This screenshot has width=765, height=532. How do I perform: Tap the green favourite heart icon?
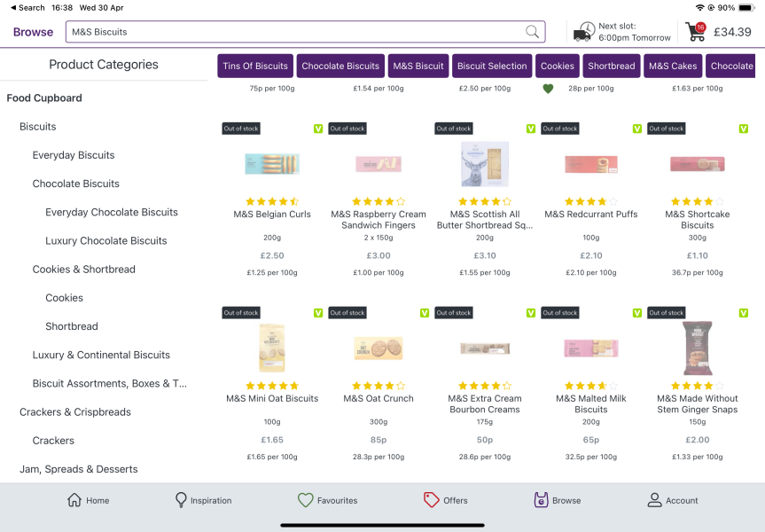tap(548, 89)
